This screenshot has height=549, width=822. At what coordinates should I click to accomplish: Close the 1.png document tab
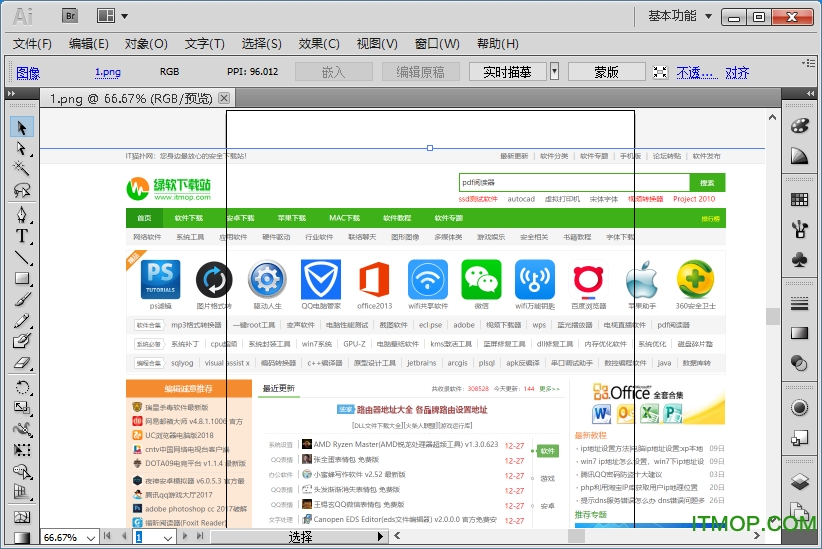224,98
